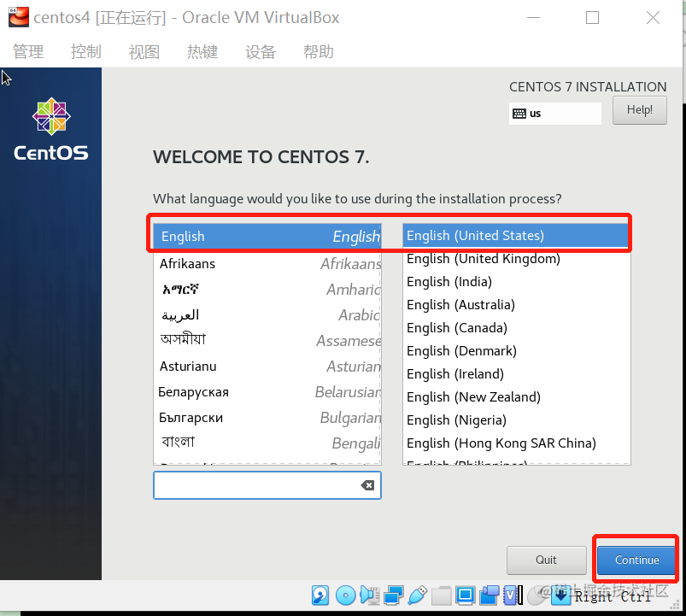Select the Bengali language row
Screen dimensions: 686x616
click(x=267, y=443)
